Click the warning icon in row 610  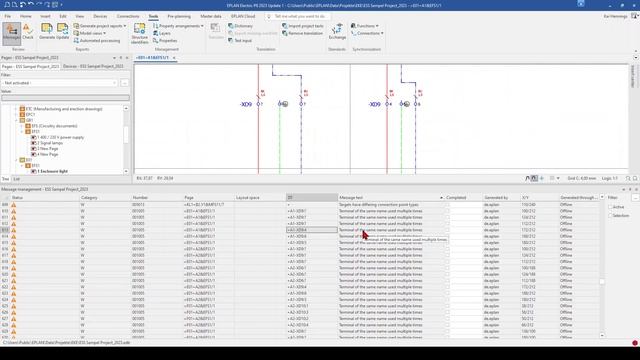(x=13, y=211)
